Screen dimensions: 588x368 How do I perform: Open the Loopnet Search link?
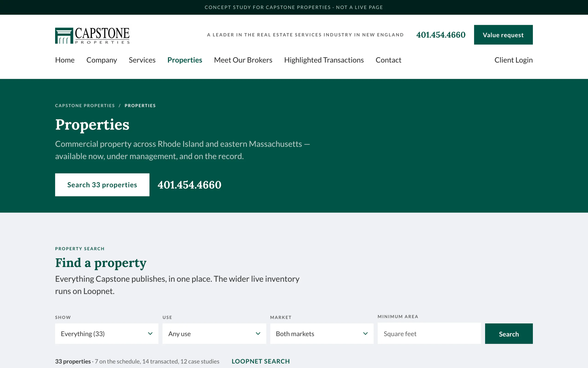click(261, 361)
